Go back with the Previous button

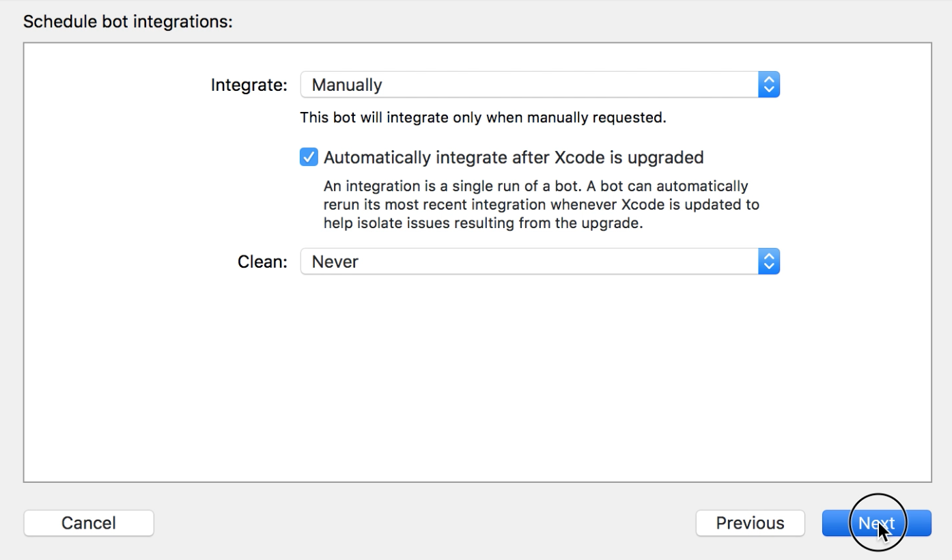[750, 523]
